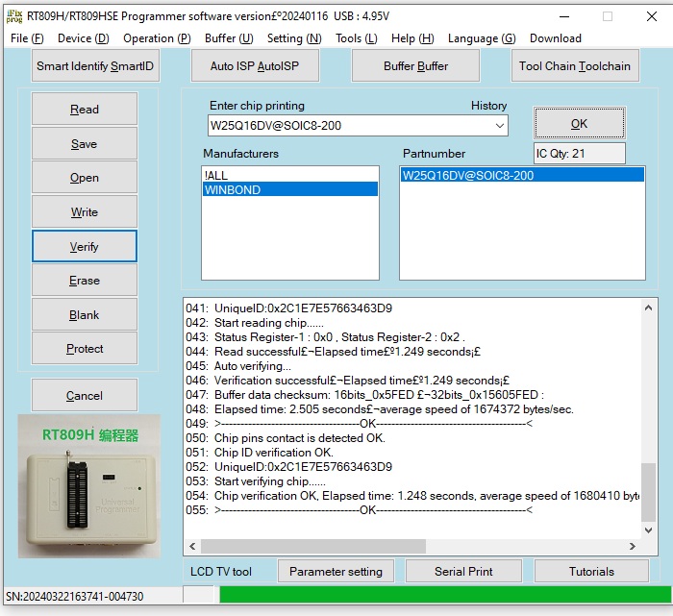The image size is (673, 616).
Task: Minimize the programmer window
Action: point(564,16)
